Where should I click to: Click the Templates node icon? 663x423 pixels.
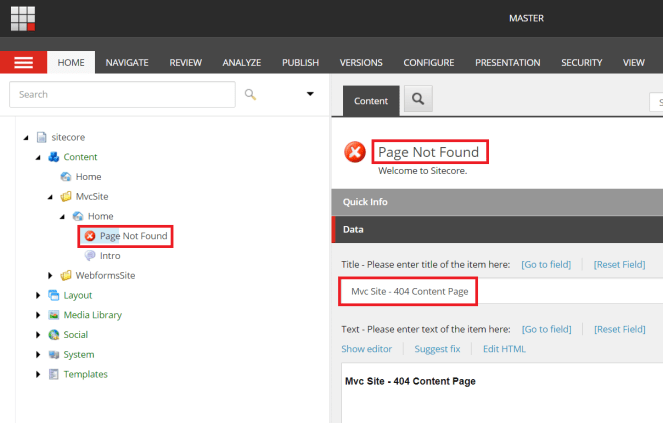54,374
